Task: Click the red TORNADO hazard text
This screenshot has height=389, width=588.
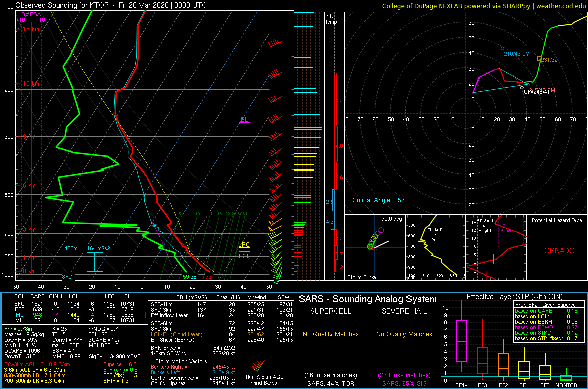Action: [557, 250]
